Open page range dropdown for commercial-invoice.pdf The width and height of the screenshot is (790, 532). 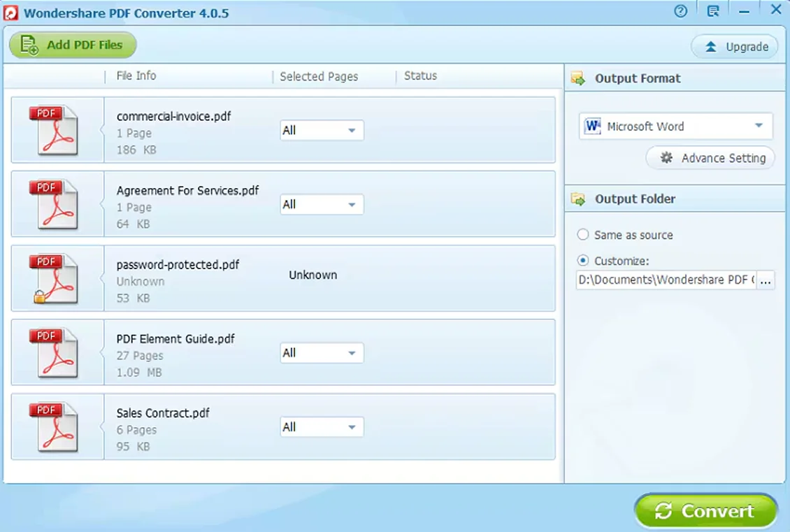click(x=322, y=131)
